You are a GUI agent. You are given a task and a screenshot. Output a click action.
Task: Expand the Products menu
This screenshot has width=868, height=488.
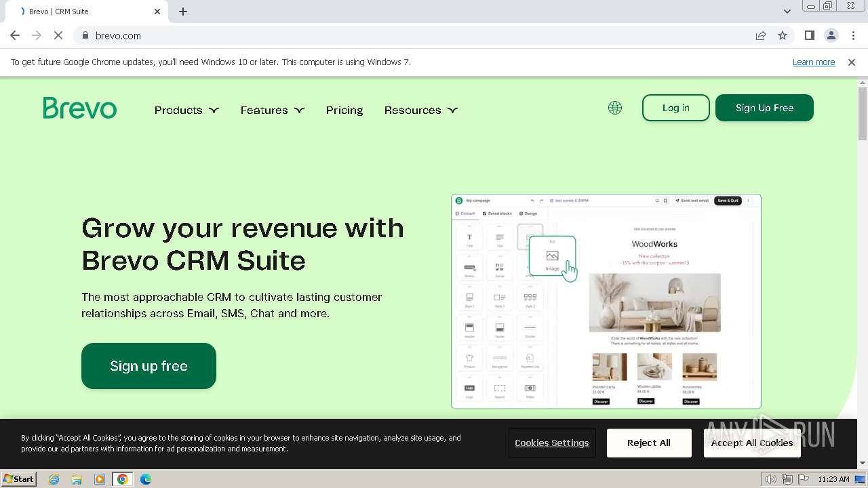[186, 110]
